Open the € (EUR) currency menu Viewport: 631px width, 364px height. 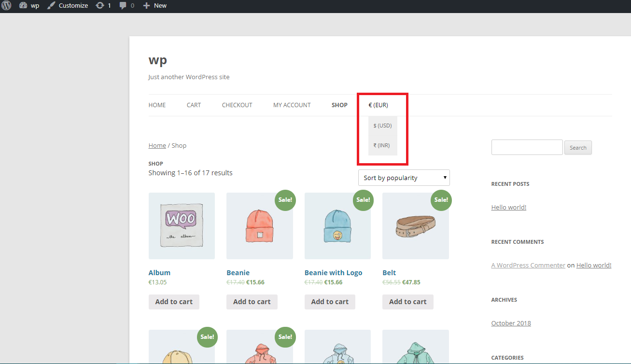tap(378, 105)
